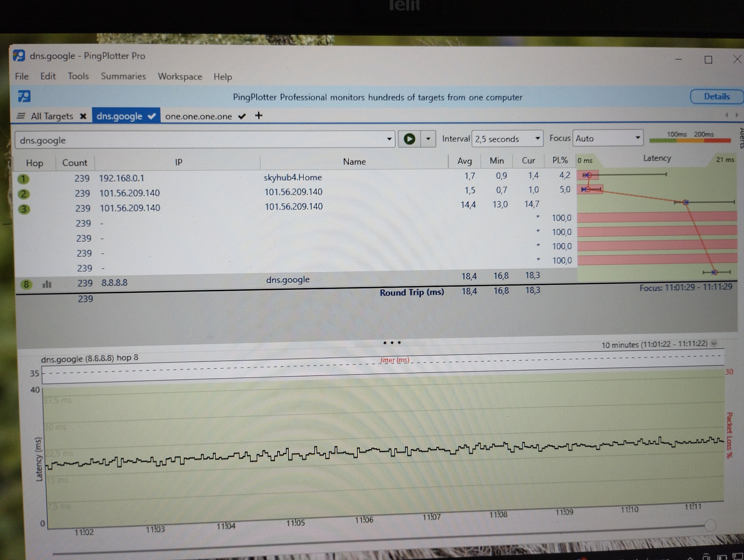Click the hop 3 green circle icon
Viewport: 744px width, 560px height.
pyautogui.click(x=24, y=209)
